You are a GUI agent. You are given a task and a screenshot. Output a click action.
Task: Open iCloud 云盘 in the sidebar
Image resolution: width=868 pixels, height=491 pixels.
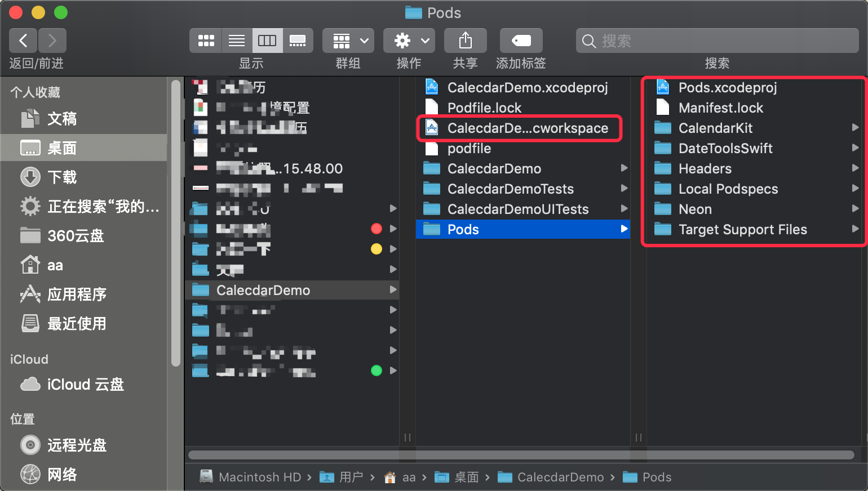(85, 385)
